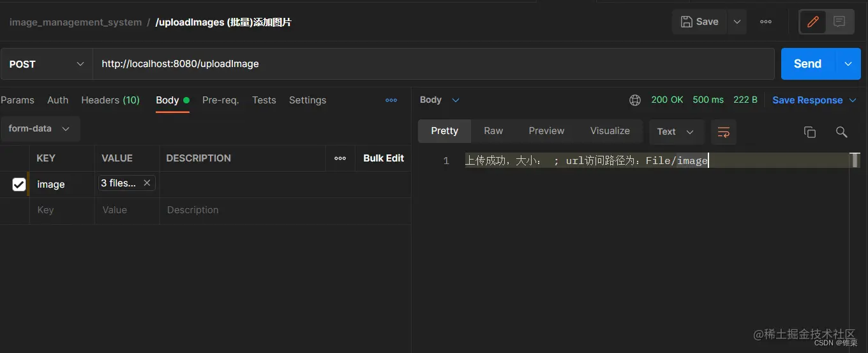Click the request URL field
Screen dimensions: 868x353
click(x=433, y=64)
